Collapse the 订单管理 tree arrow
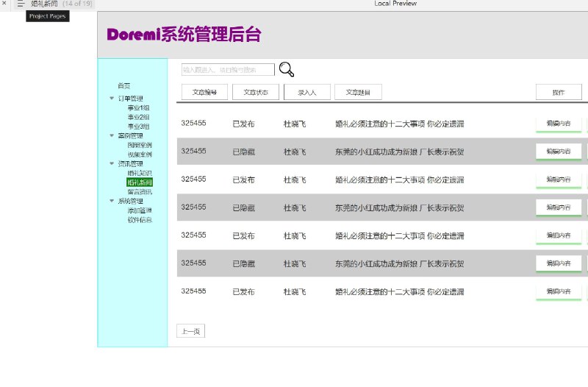This screenshot has height=387, width=588. tap(112, 99)
